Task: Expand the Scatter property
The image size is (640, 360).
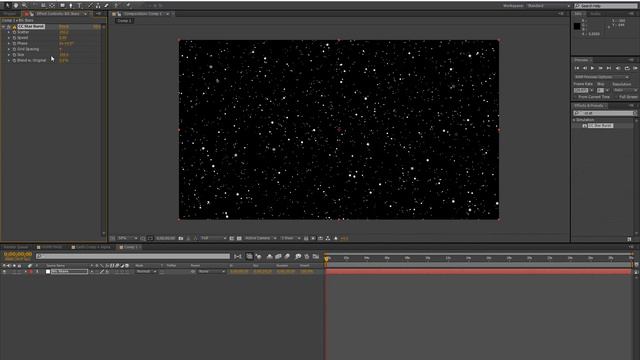Action: click(9, 32)
